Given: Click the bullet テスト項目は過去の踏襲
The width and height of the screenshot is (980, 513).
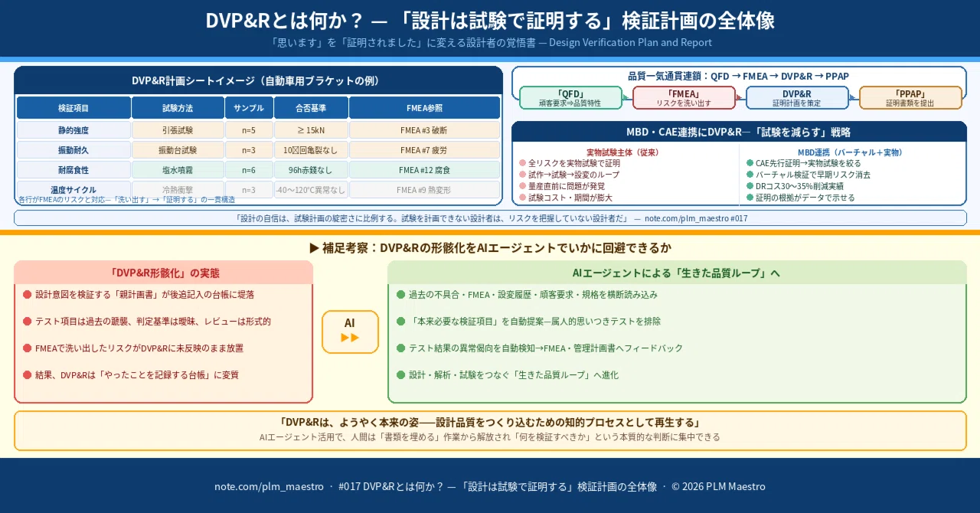Looking at the screenshot, I should [147, 321].
